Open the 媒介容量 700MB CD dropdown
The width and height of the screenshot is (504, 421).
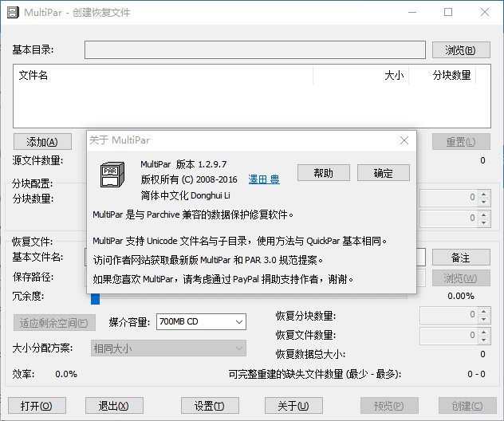tap(201, 321)
